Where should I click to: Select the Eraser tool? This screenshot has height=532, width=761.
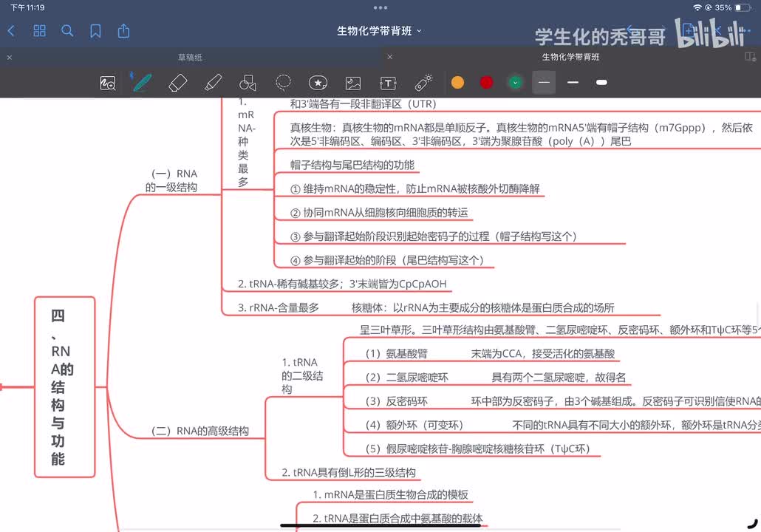coord(177,83)
